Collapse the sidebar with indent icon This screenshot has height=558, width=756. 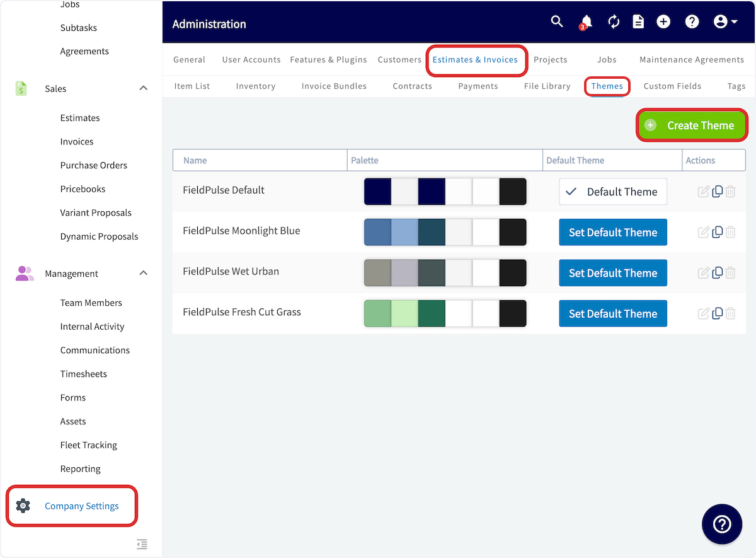coord(142,544)
